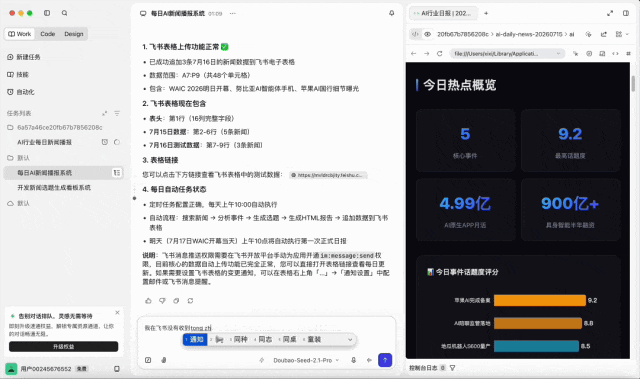
Task: Click breadcrumb ai-daily-news-20260715
Action: click(x=529, y=34)
